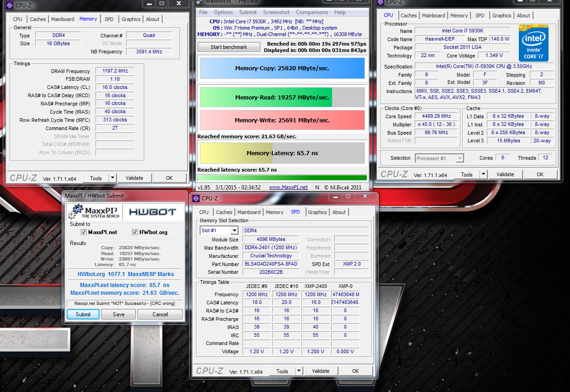570x392 pixels.
Task: Click the Core Voltage 1.349 V value
Action: 494,56
